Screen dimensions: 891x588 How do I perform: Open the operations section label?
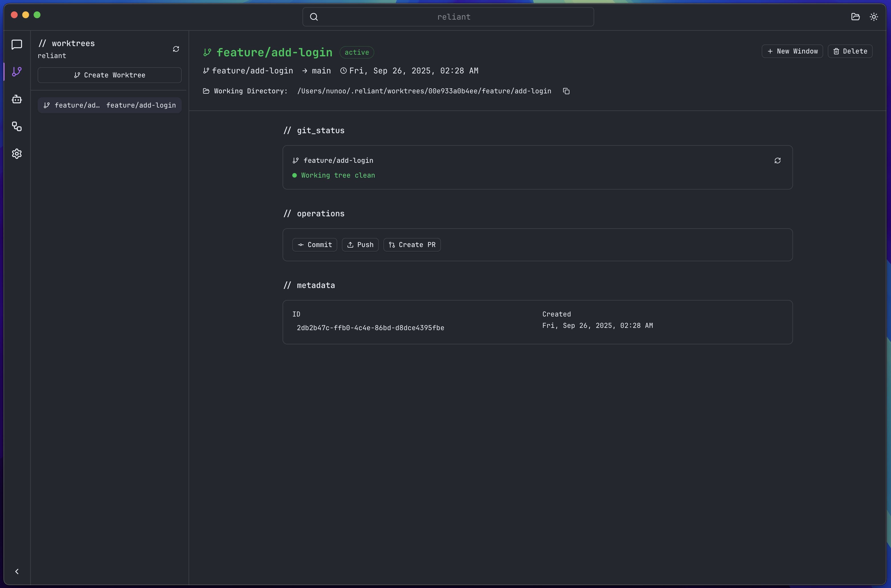(314, 214)
